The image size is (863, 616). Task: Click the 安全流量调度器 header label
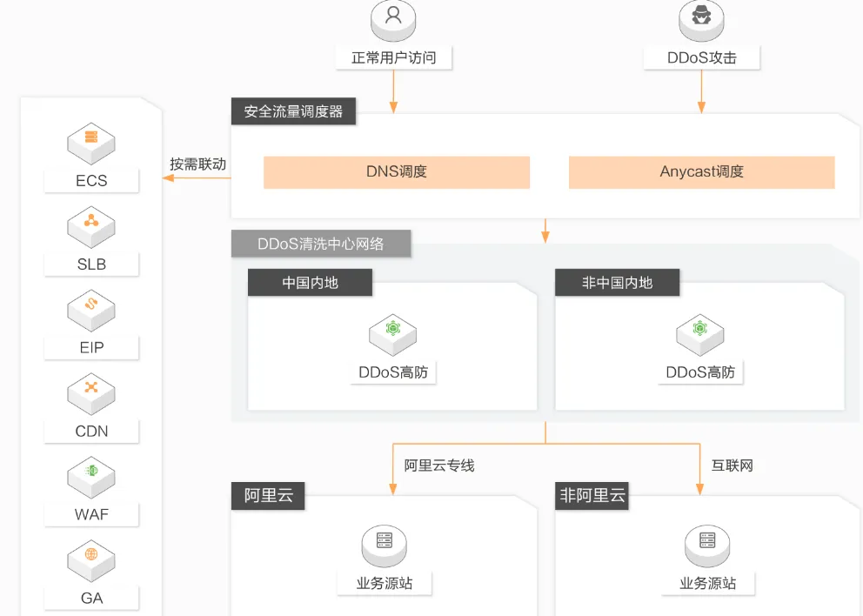(293, 110)
